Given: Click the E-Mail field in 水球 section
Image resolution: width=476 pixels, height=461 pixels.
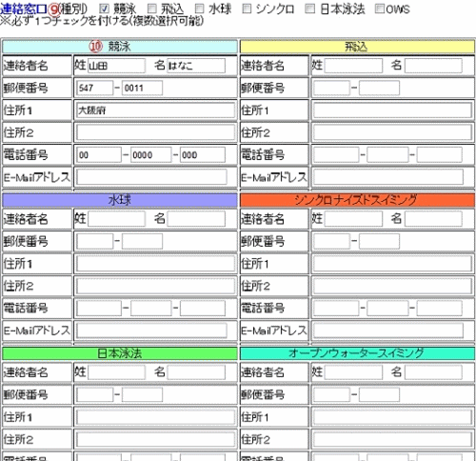Looking at the screenshot, I should [151, 331].
